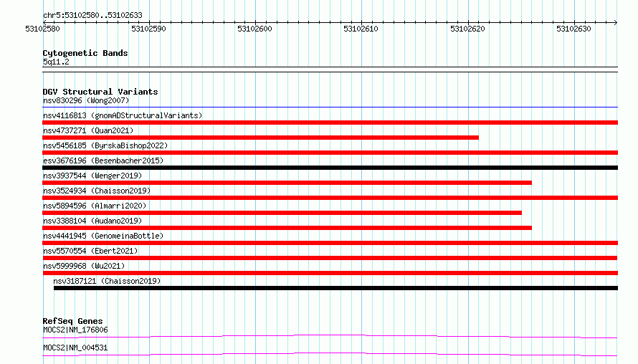Viewport: 638px width, 364px height.
Task: Click the red bar for nsv5456185
Action: point(330,153)
